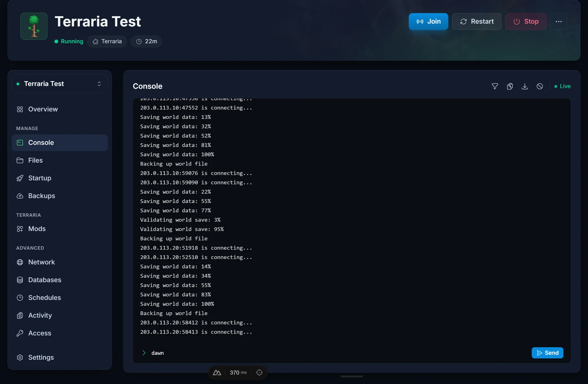Go to Overview page
The height and width of the screenshot is (384, 588).
point(60,109)
